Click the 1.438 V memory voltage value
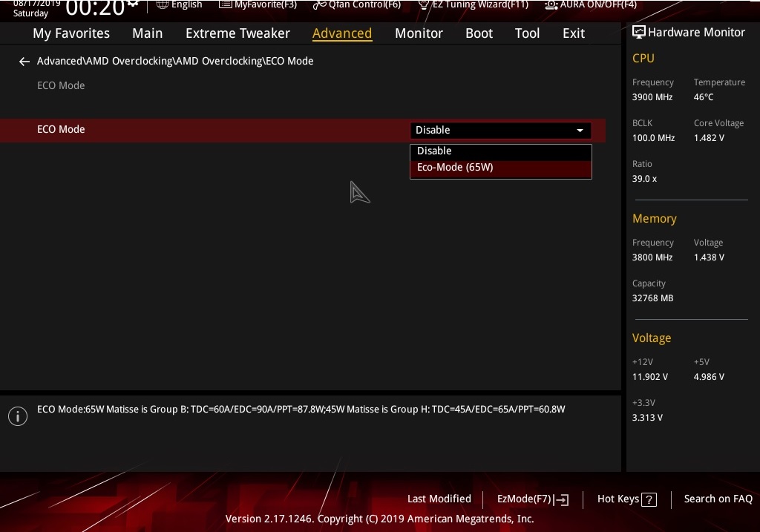Screen dimensions: 760x532 click(x=709, y=257)
